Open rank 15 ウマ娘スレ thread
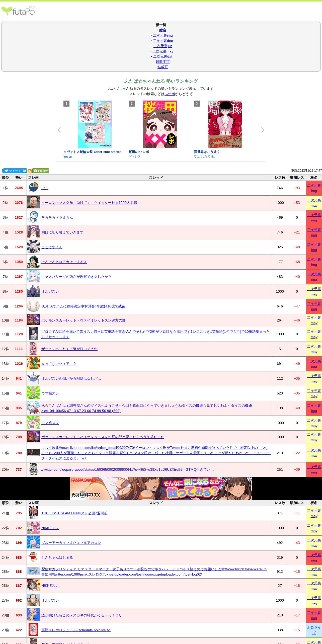 pos(50,393)
